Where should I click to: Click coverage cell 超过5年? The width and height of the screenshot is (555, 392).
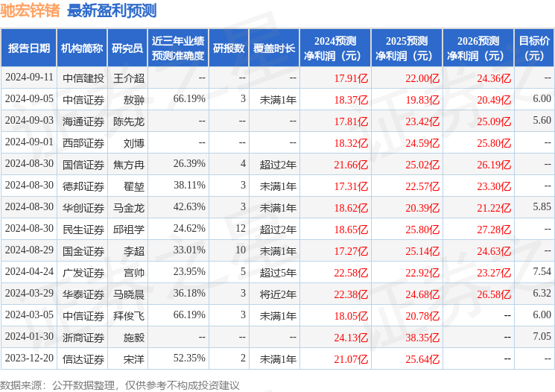tap(278, 273)
